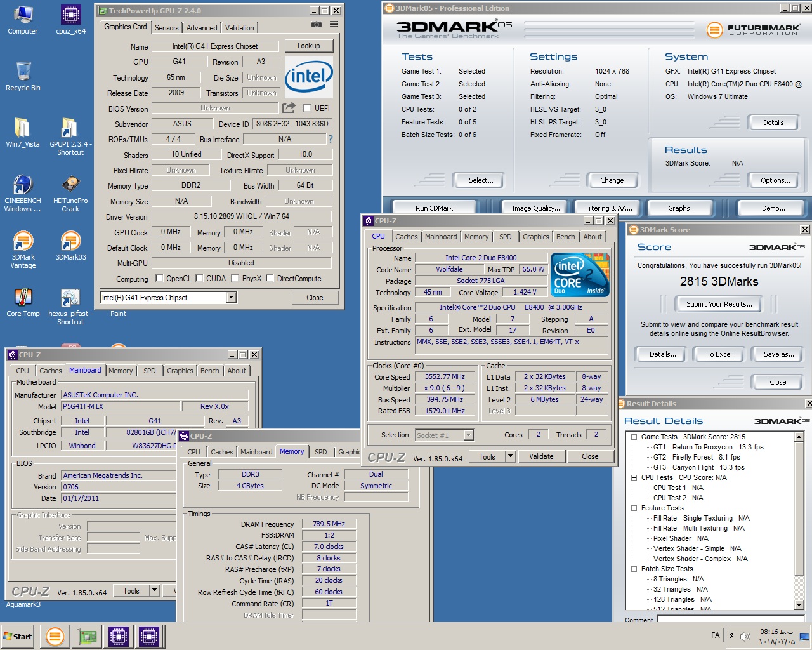812x650 pixels.
Task: Launch 3DMark Vantage desktop icon
Action: [x=23, y=250]
